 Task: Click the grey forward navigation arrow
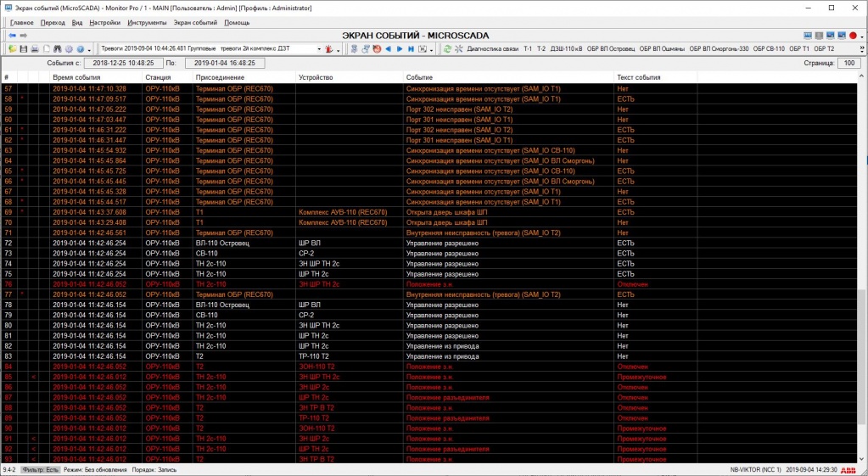[x=23, y=36]
